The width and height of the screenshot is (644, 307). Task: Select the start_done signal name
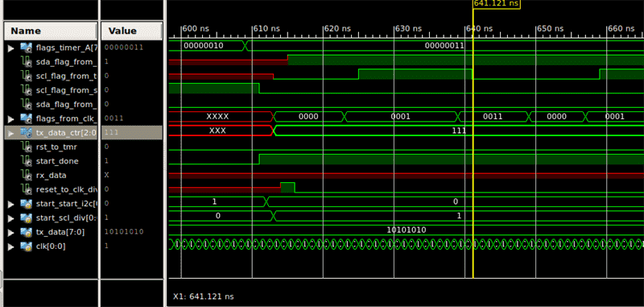[x=57, y=161]
